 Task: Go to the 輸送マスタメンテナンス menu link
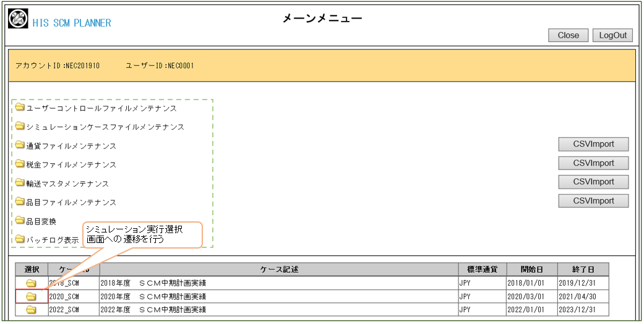coord(67,184)
